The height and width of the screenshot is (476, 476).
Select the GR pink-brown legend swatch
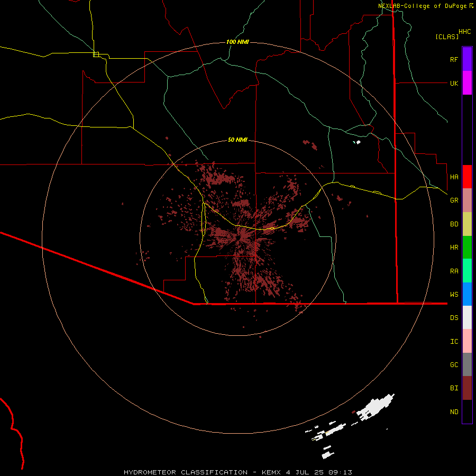[467, 200]
